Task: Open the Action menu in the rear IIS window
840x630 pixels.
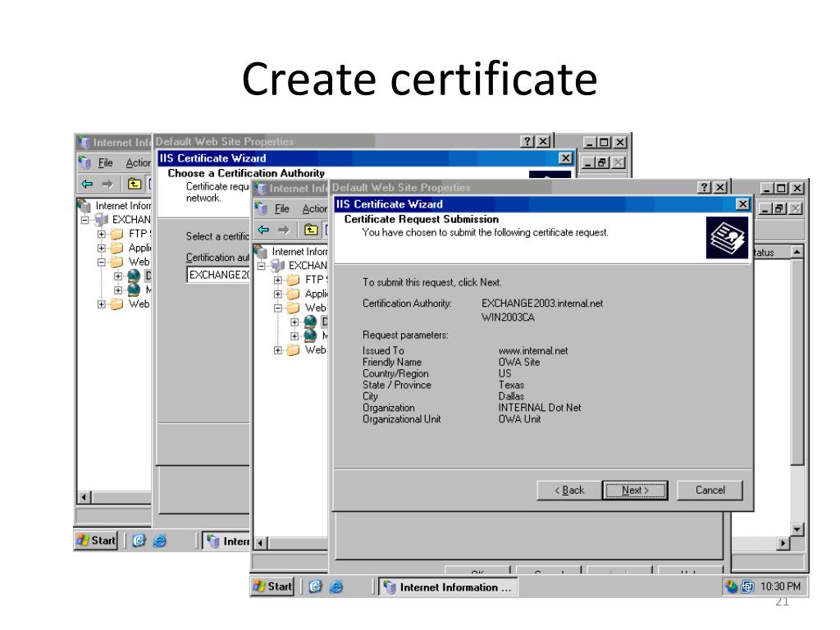Action: pyautogui.click(x=138, y=163)
